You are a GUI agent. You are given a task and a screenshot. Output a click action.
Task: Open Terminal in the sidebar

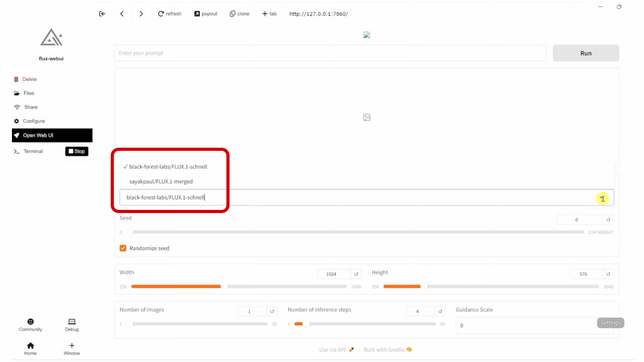click(28, 151)
